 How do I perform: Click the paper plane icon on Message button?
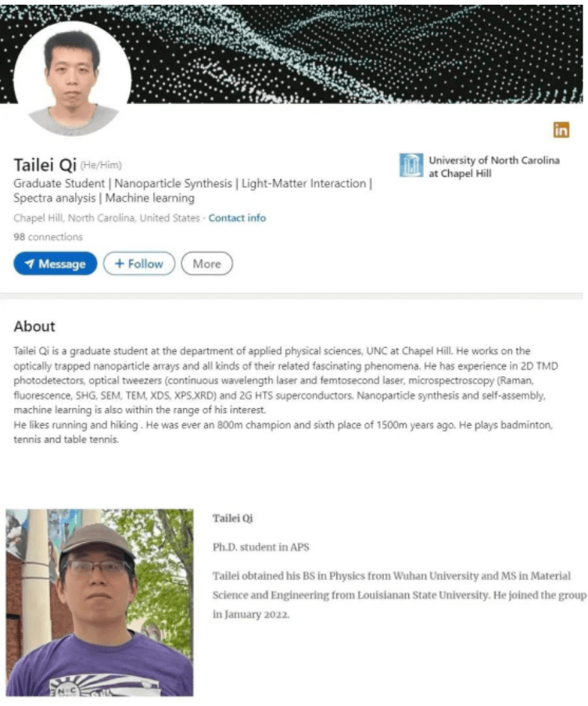(x=29, y=263)
